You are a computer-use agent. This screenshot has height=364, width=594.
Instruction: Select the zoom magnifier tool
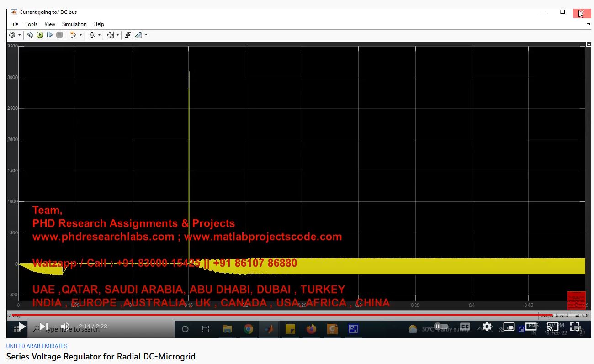(x=92, y=35)
